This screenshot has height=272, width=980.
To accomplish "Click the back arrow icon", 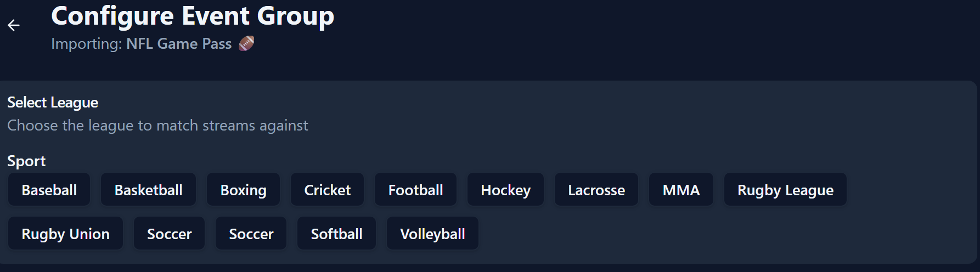I will [x=14, y=25].
